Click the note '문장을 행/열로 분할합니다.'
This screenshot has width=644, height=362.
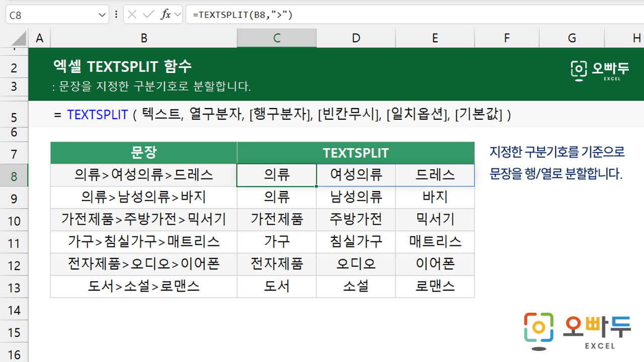[x=556, y=174]
